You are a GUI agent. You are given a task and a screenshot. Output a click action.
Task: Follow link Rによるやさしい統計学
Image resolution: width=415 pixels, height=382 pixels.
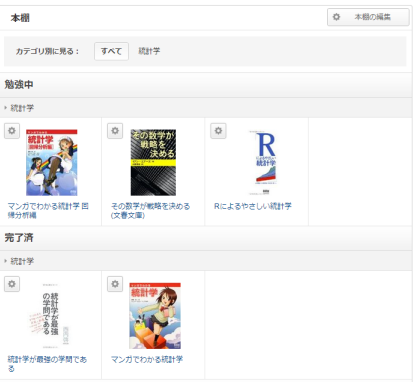coord(253,206)
